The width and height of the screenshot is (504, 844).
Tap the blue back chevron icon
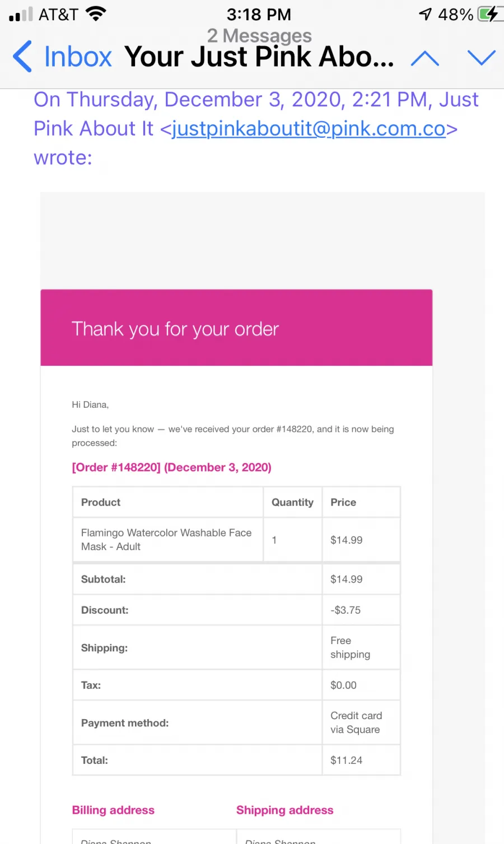(x=22, y=57)
